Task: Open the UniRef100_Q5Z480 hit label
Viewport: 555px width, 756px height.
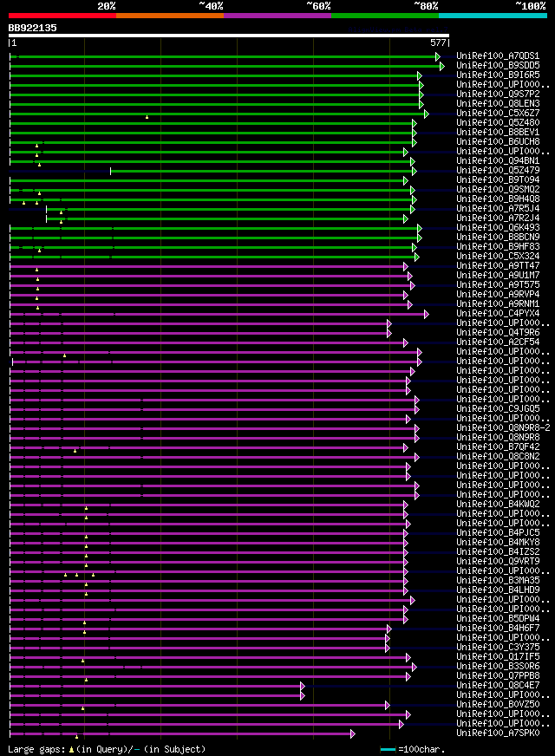Action: coord(498,123)
